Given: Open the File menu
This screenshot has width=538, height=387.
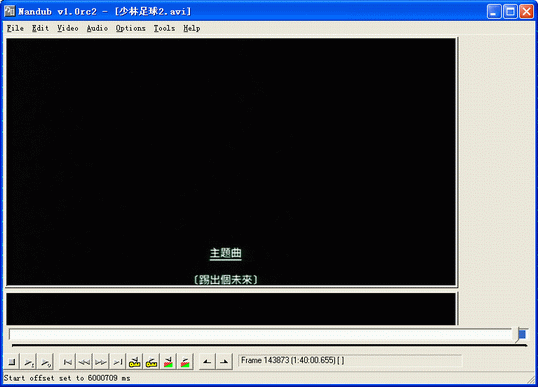Looking at the screenshot, I should point(15,28).
